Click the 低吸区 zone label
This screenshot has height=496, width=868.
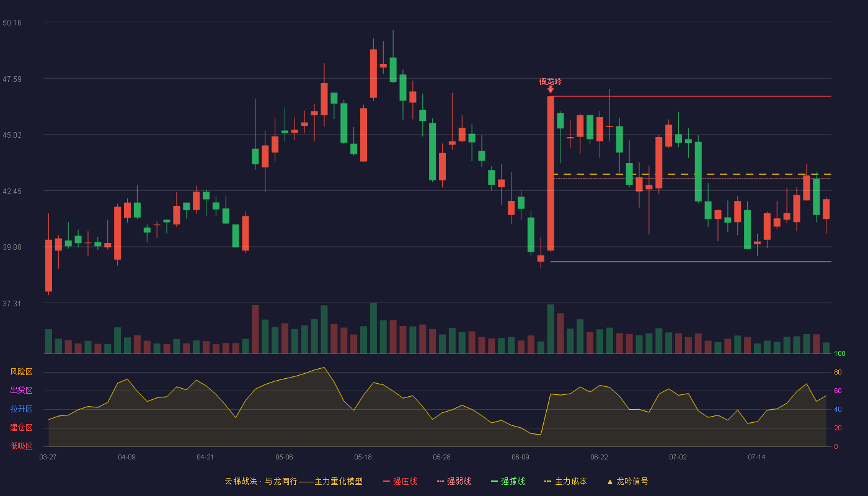21,446
